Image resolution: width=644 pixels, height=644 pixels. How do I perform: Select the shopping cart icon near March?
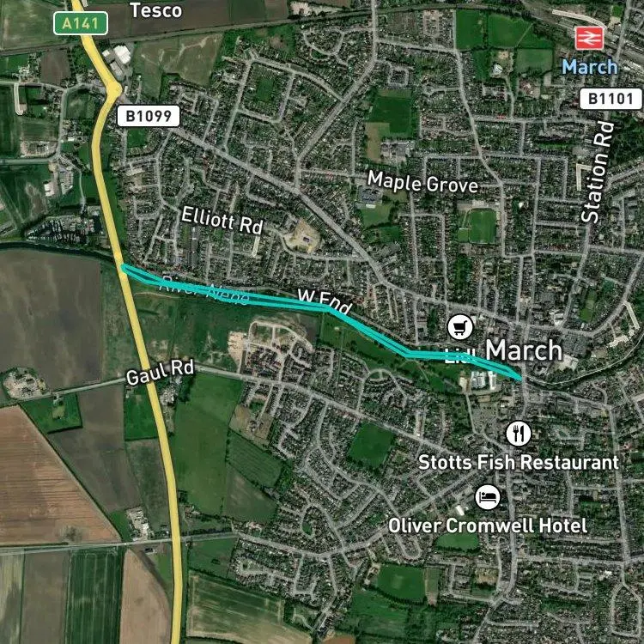460,327
